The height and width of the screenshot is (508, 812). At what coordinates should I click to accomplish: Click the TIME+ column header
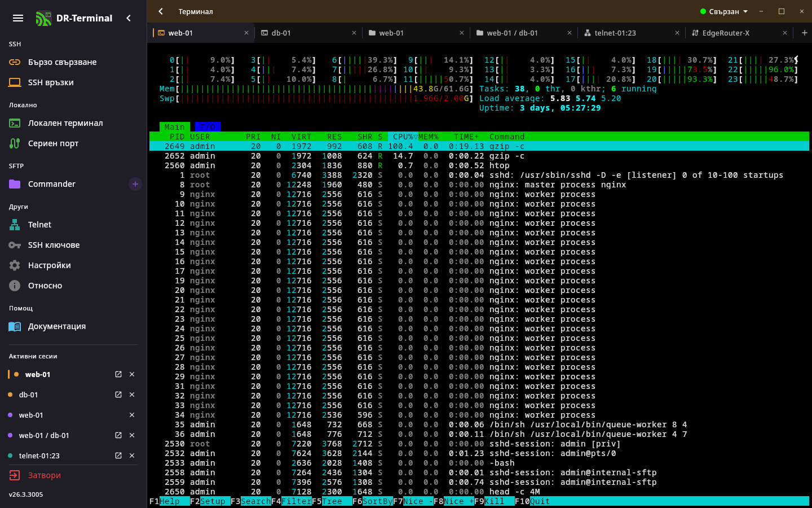point(466,137)
